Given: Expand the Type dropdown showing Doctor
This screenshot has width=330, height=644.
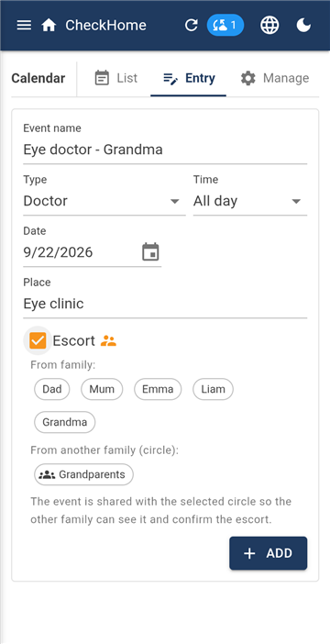Looking at the screenshot, I should tap(104, 201).
